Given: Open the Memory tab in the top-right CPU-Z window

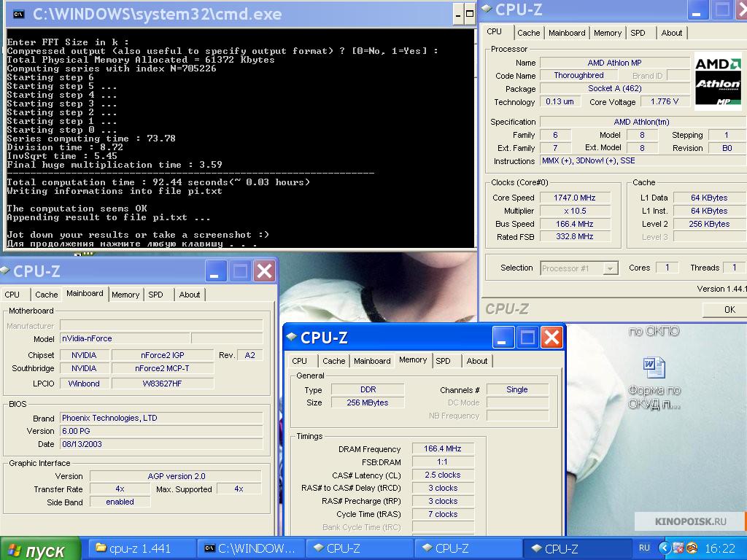Looking at the screenshot, I should coord(608,33).
